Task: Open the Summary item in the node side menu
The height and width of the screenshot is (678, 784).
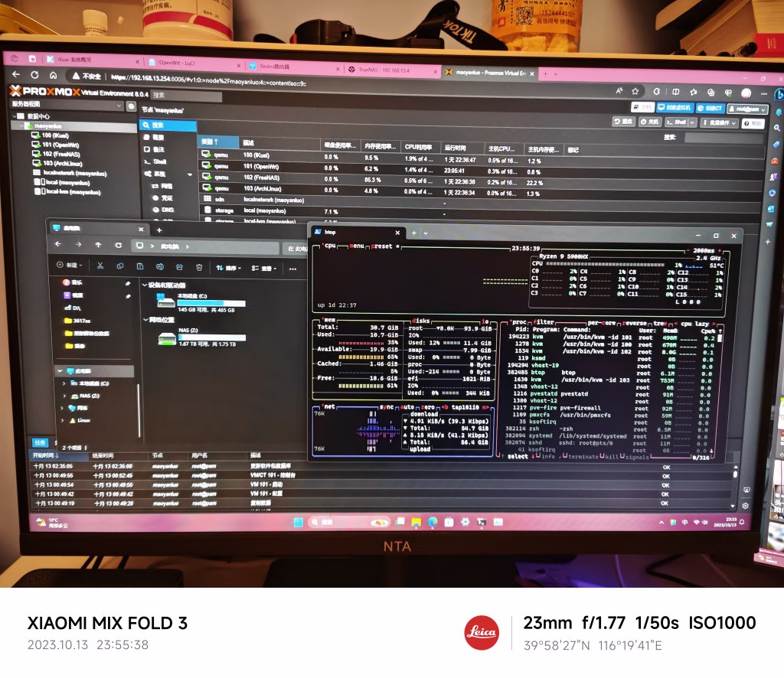Action: point(153,138)
